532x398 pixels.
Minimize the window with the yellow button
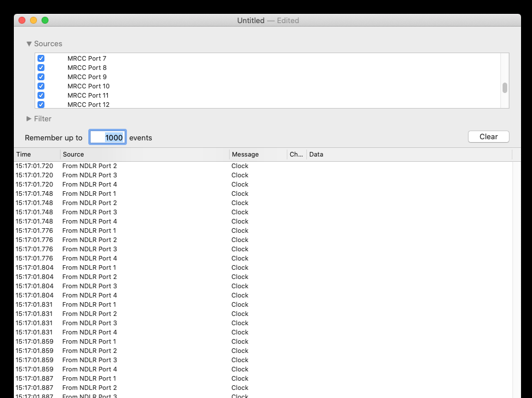[x=33, y=20]
